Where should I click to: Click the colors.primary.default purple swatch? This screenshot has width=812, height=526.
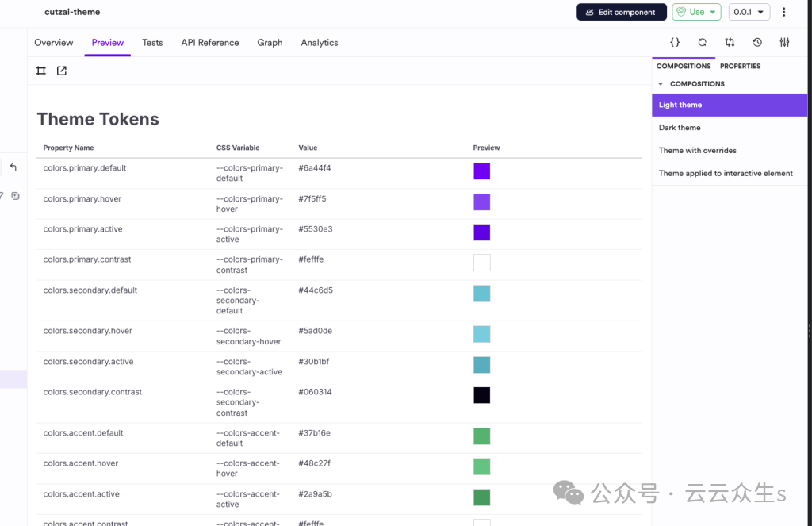[481, 171]
